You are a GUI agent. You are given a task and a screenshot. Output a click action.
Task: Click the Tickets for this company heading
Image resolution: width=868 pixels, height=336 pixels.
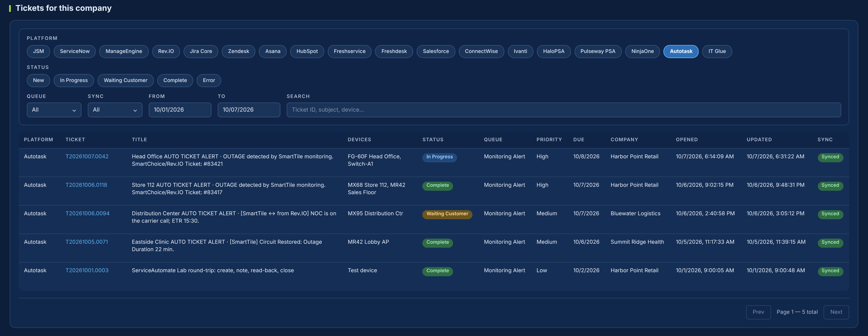click(63, 8)
